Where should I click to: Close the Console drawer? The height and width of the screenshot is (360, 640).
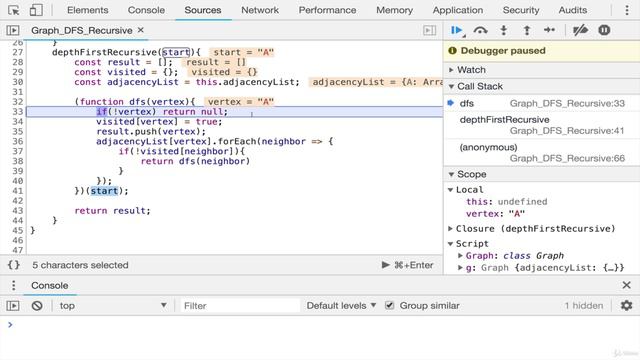point(627,285)
